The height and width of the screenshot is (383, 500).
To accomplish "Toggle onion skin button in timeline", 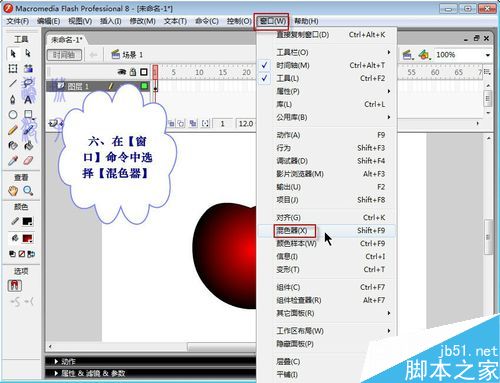I will click(171, 124).
